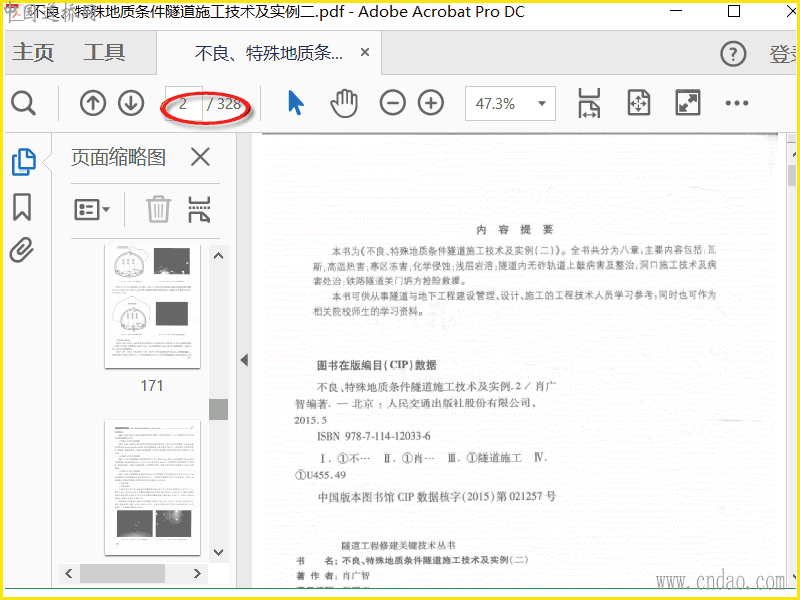Activate the hand pan tool
Image resolution: width=800 pixels, height=600 pixels.
[344, 104]
